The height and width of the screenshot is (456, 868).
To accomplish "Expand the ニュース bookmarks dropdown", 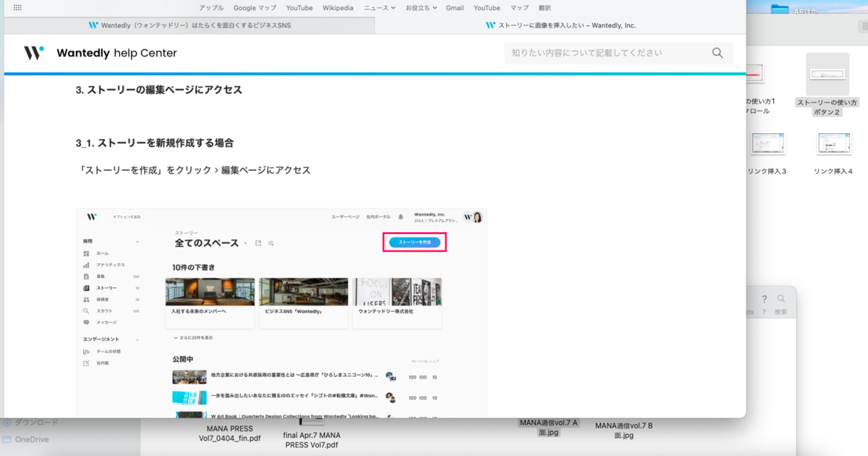I will (x=380, y=8).
